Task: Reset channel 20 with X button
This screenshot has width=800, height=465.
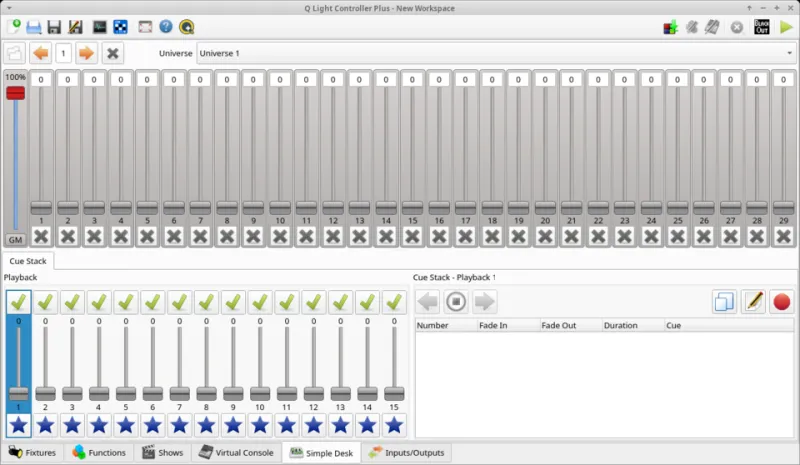Action: tap(545, 236)
